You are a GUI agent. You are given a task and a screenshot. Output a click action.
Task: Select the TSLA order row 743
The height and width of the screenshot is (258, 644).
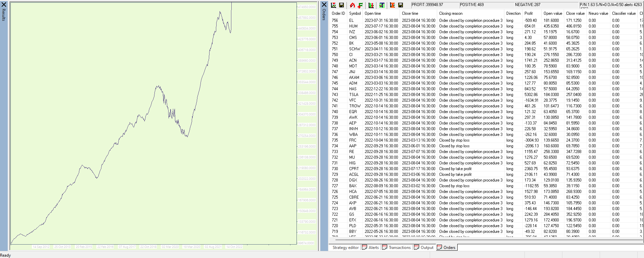pos(354,95)
